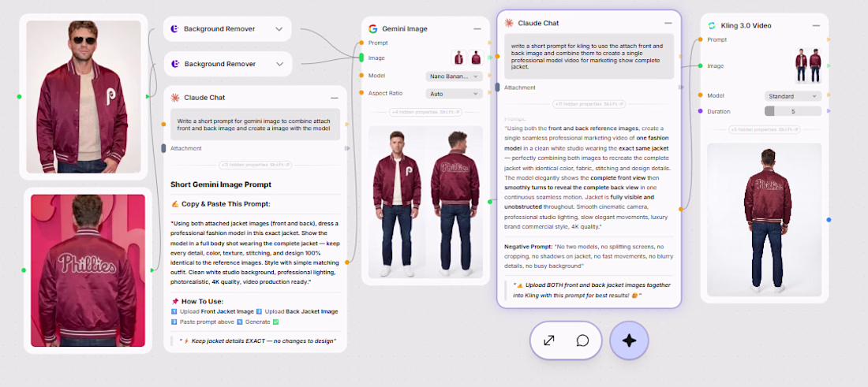Show Gemini's +4 hidden properties
This screenshot has height=387, width=868.
[425, 112]
